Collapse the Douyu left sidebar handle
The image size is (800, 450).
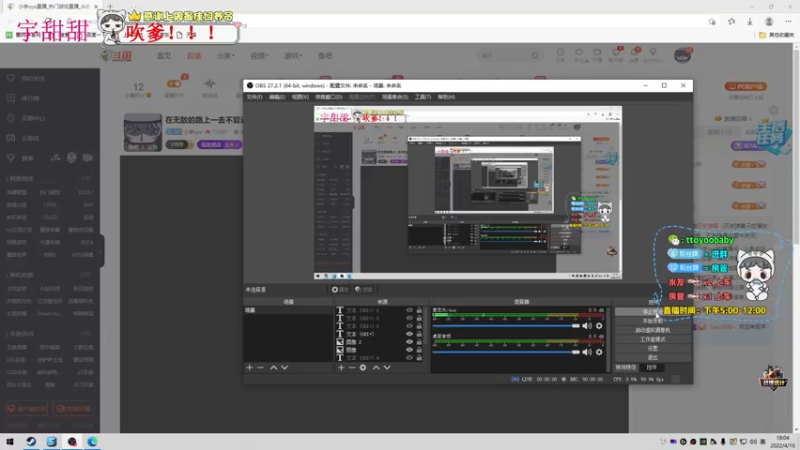pos(102,250)
